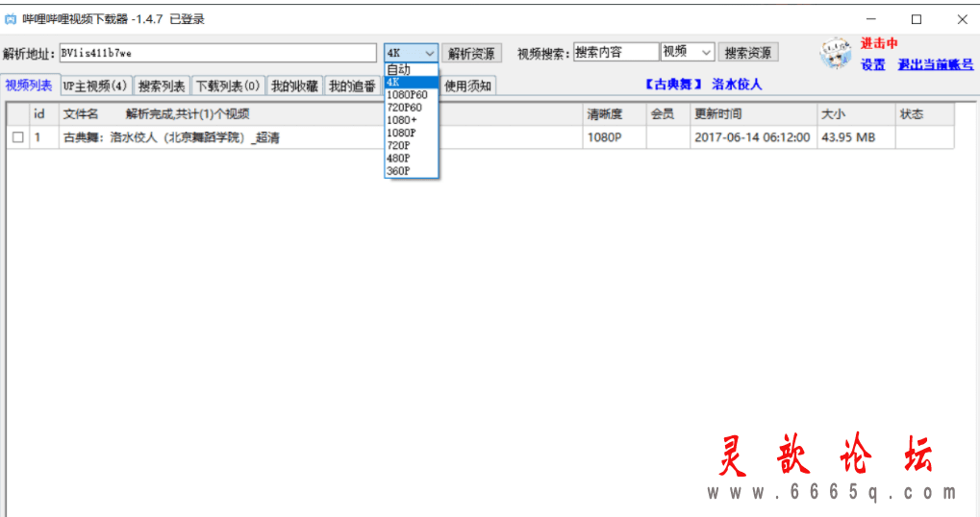This screenshot has width=980, height=517.
Task: Select 720P from the quality list
Action: tap(412, 145)
